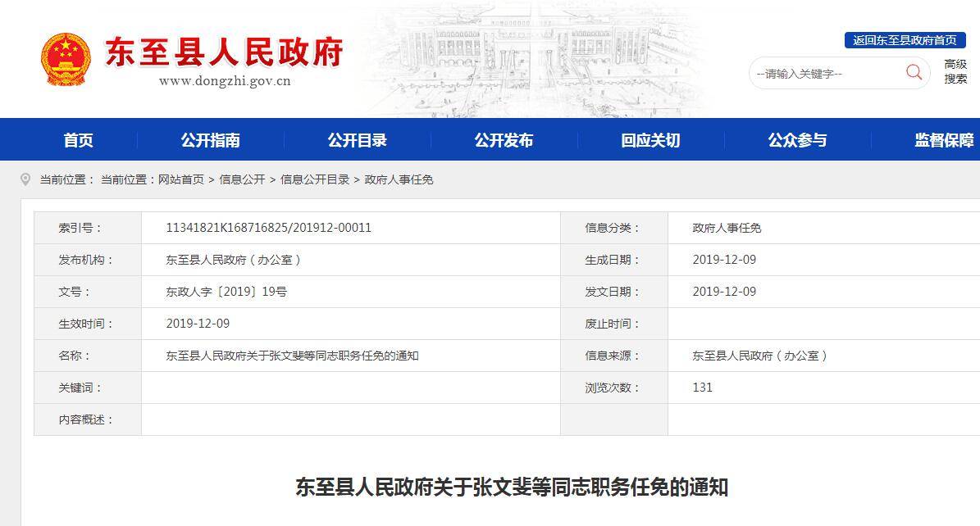Click 东至县人民政府（办公室） in 发布机构 row
The width and height of the screenshot is (980, 526).
[x=233, y=260]
